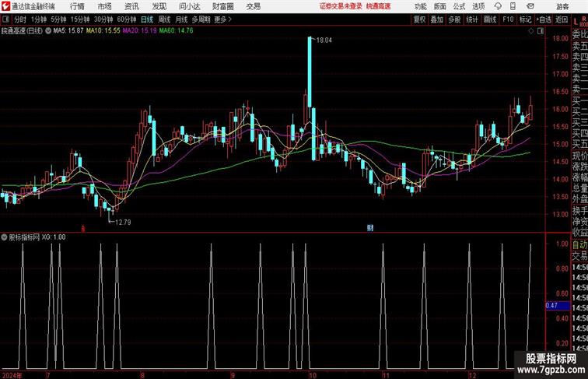588x379 pixels.
Task: Click the 12.79 low price label
Action: 123,222
